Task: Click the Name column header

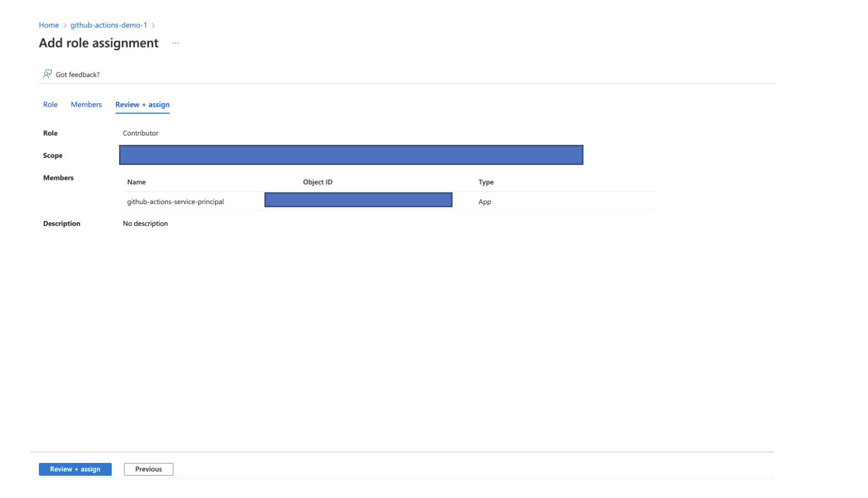Action: [x=137, y=182]
